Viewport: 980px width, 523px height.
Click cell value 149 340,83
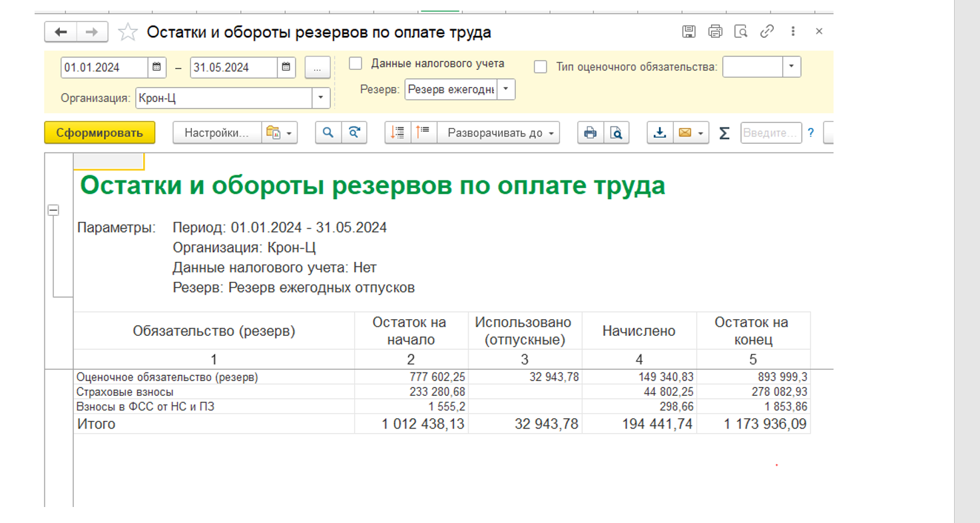pyautogui.click(x=664, y=376)
